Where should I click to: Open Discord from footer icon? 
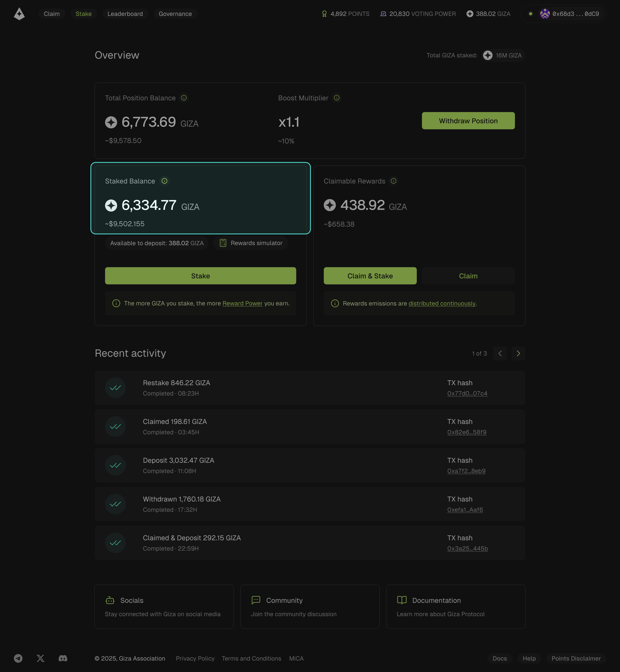pos(63,658)
